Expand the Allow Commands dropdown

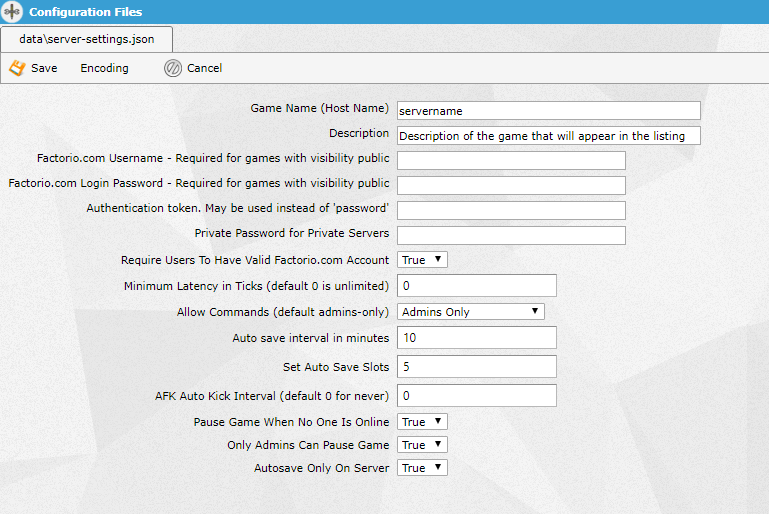[x=470, y=312]
